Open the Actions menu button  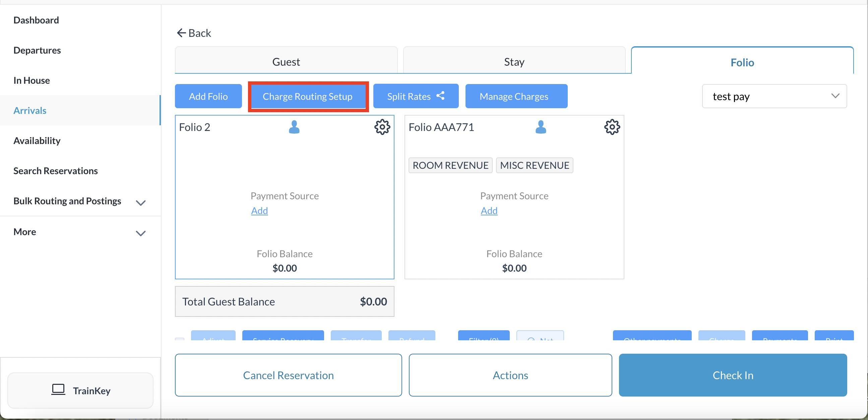click(x=510, y=375)
